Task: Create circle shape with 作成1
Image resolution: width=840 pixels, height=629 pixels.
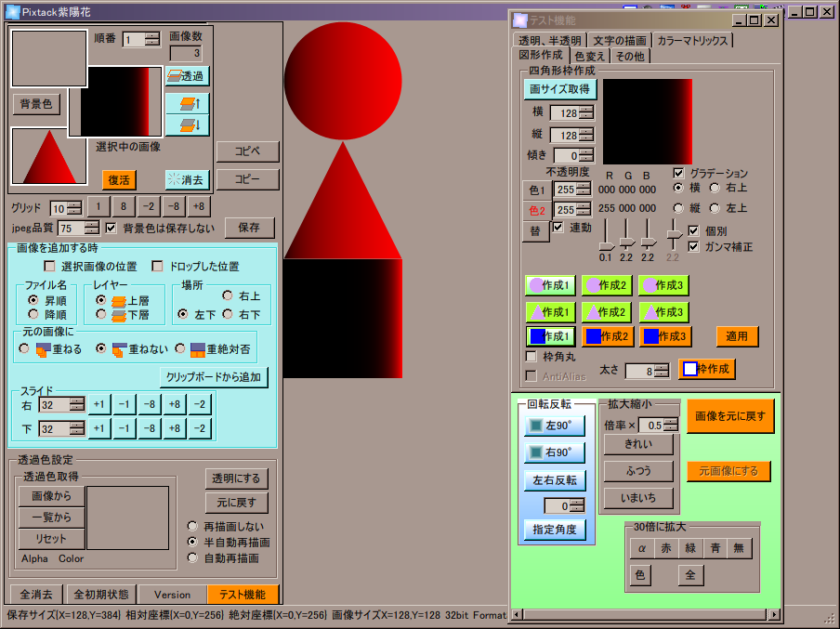Action: click(x=550, y=285)
